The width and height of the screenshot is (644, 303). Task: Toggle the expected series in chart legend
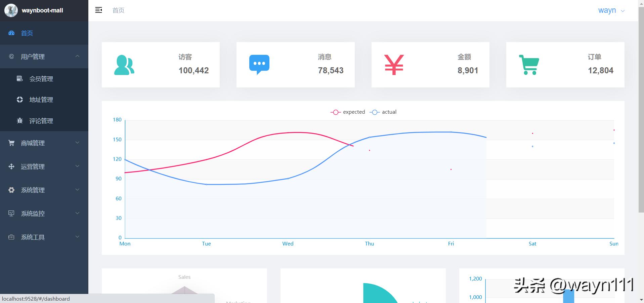(348, 112)
